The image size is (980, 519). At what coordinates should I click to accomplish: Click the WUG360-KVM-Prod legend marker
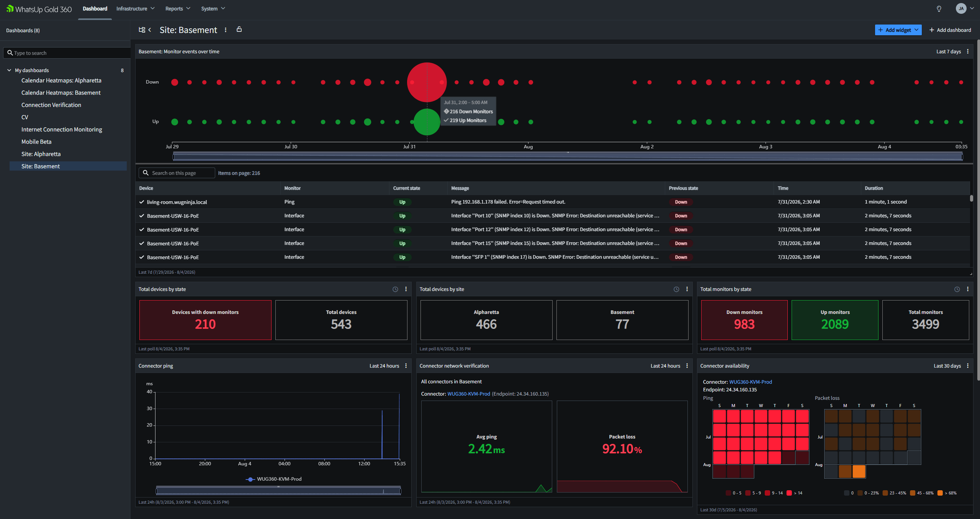[250, 479]
